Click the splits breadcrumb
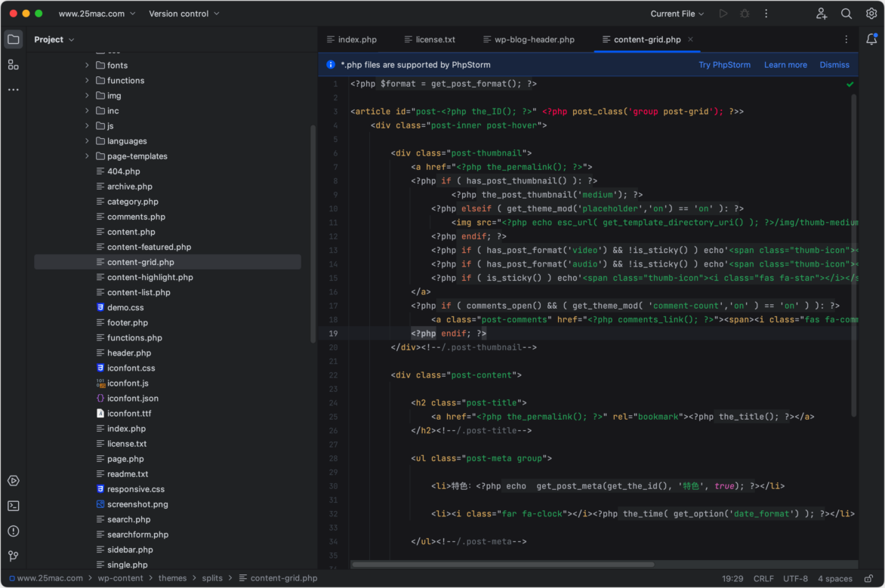The height and width of the screenshot is (588, 885). 212,578
